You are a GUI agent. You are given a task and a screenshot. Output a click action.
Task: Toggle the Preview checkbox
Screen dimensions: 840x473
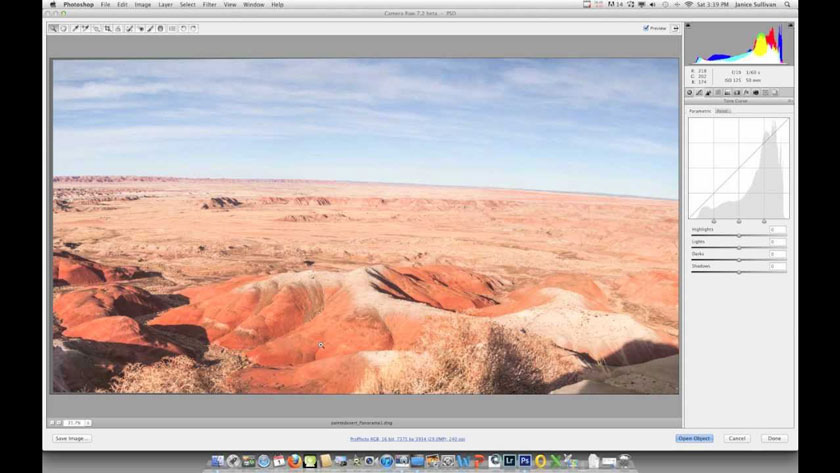[x=646, y=28]
